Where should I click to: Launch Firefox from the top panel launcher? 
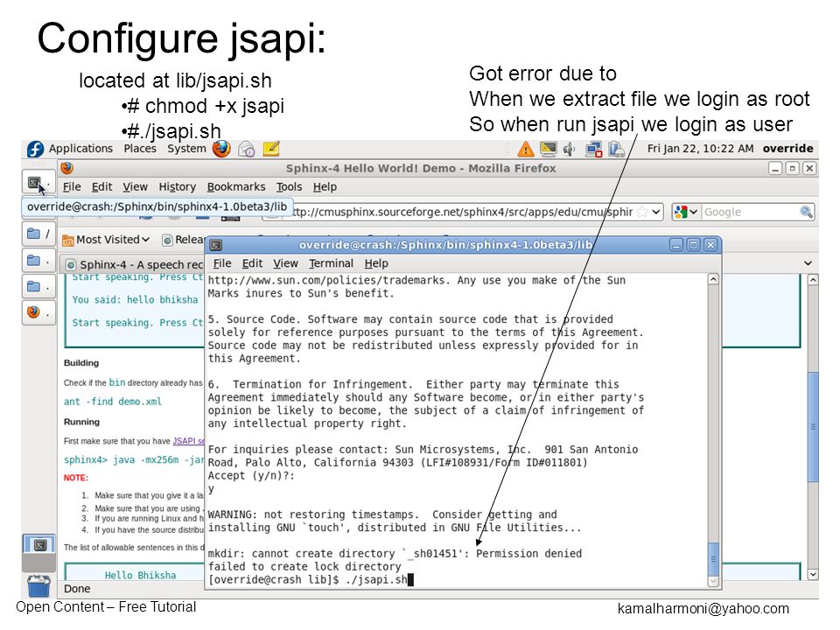point(221,149)
